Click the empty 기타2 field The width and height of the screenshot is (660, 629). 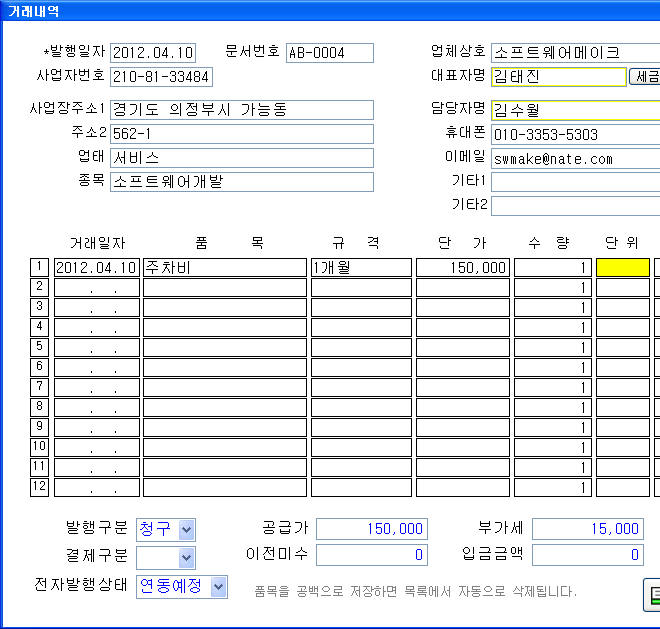tap(575, 206)
